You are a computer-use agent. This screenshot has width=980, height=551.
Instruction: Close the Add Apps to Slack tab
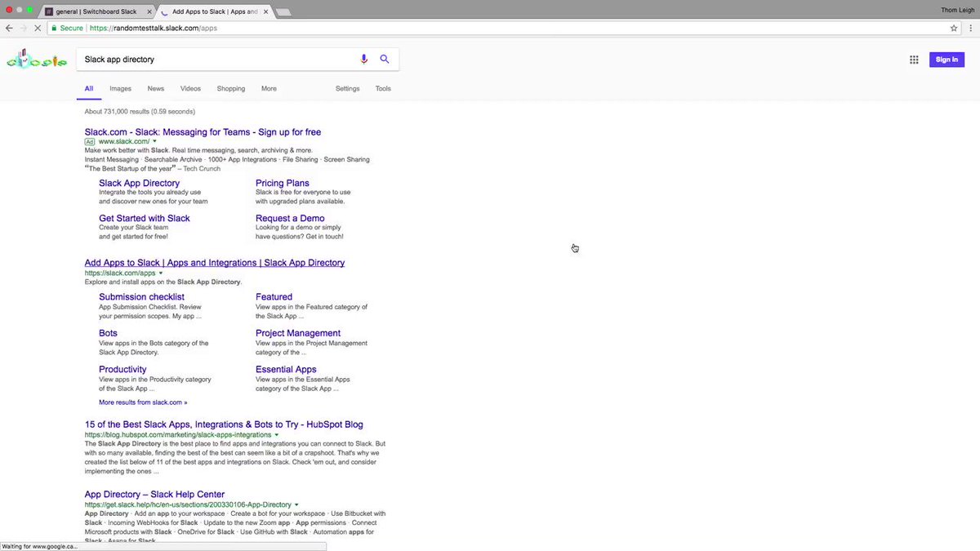click(265, 11)
